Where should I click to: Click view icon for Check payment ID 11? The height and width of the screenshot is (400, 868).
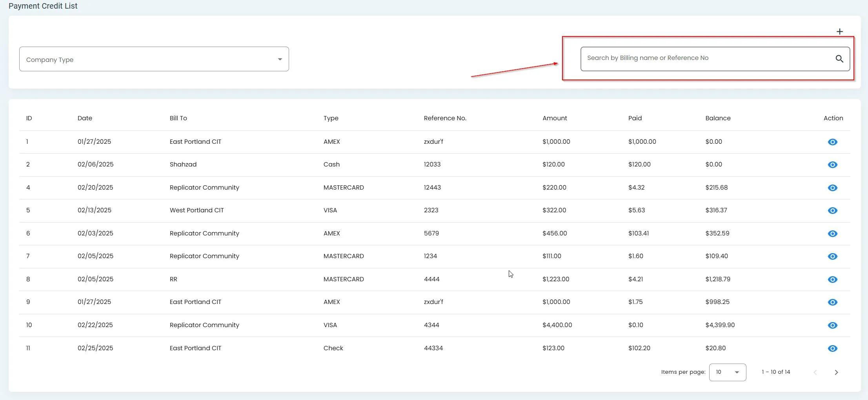pyautogui.click(x=832, y=348)
